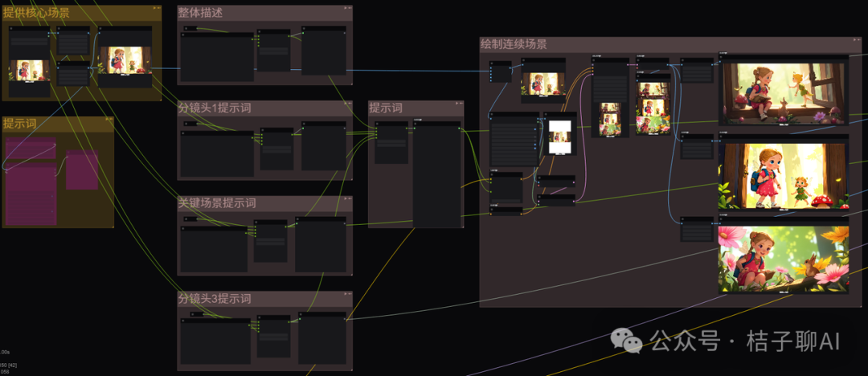868x376 pixels.
Task: Click collapse dot of the large text node in 整体描述
Action: click(183, 35)
